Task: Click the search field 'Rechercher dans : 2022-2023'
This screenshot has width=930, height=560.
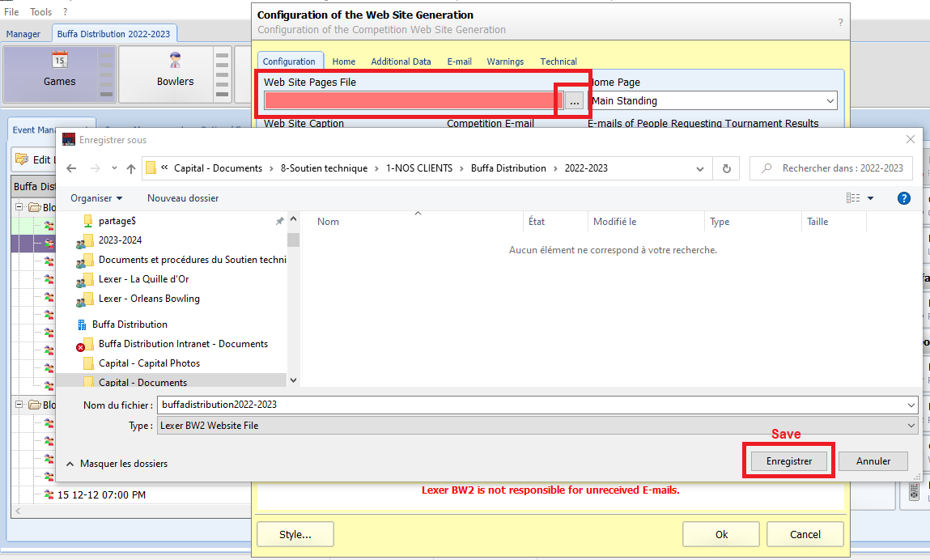Action: coord(831,168)
